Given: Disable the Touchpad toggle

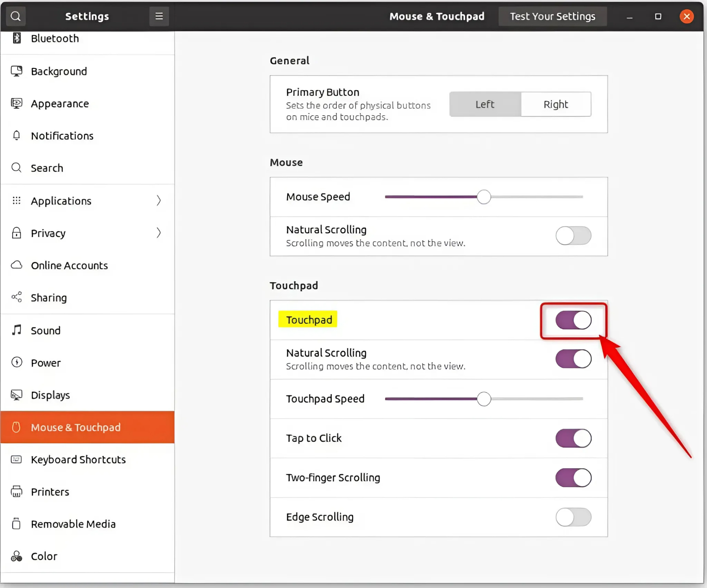Looking at the screenshot, I should click(573, 320).
